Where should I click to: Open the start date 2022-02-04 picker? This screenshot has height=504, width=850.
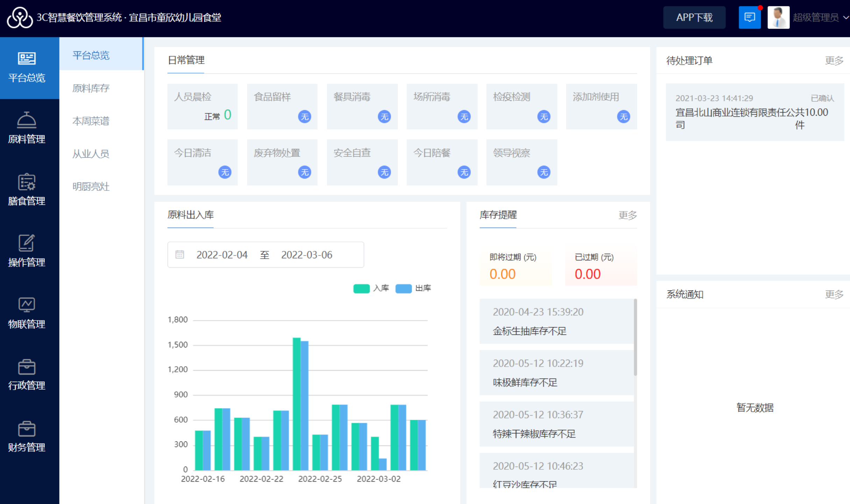[x=222, y=255]
